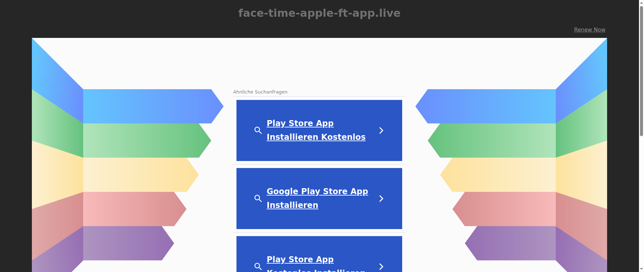Follow the Google Play Store App Installieren link
This screenshot has width=644, height=272.
coord(317,198)
